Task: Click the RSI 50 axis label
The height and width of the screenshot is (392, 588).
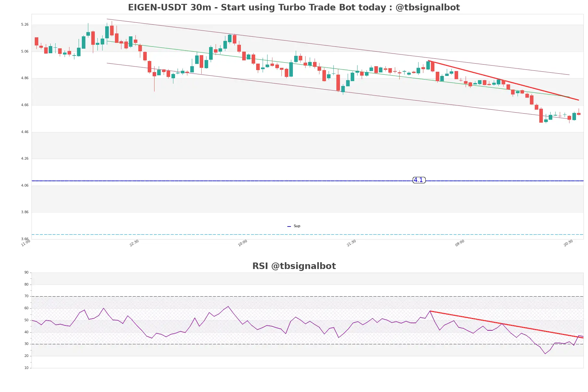Action: tap(26, 320)
